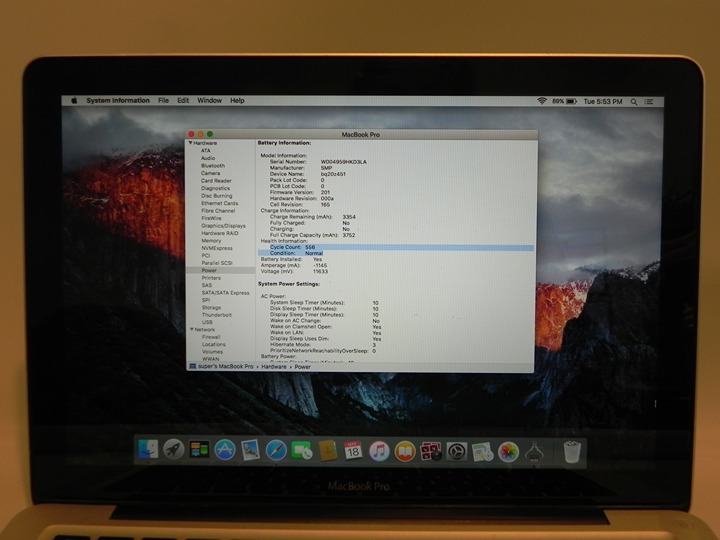Select Card Reader in the sidebar
Screen dimensions: 720x540
click(216, 180)
